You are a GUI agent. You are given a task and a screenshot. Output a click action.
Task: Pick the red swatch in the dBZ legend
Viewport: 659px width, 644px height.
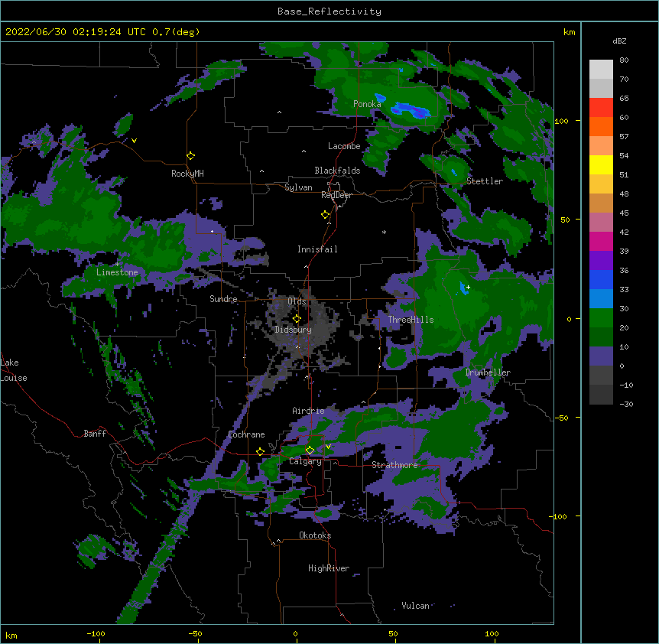(x=601, y=108)
